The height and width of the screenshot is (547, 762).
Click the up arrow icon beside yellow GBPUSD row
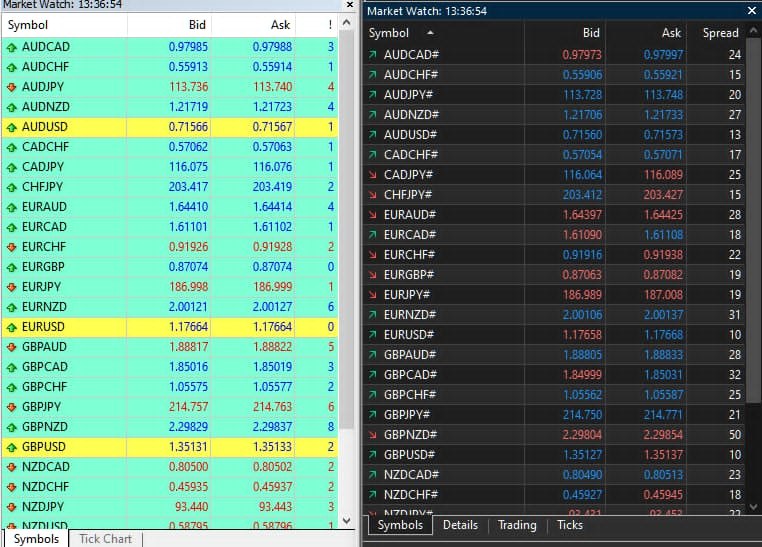pos(12,447)
